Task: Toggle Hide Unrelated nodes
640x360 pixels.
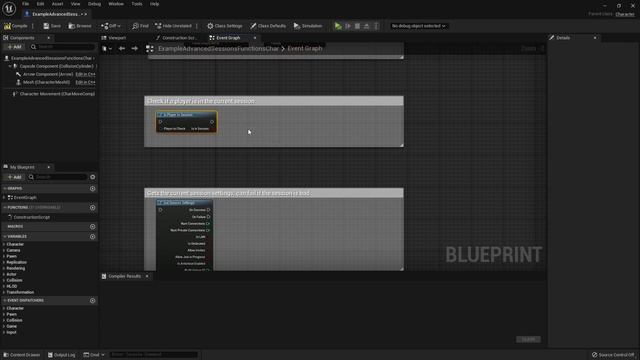Action: (x=173, y=26)
